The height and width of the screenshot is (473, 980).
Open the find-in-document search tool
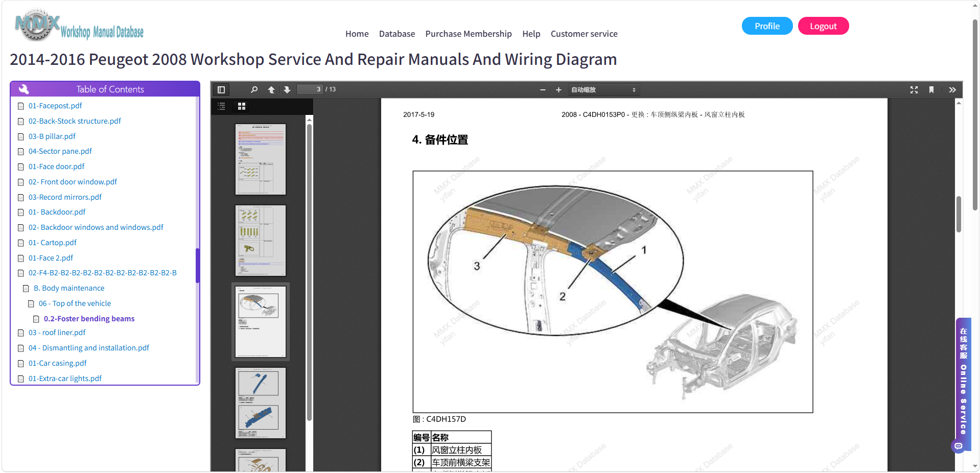point(254,90)
